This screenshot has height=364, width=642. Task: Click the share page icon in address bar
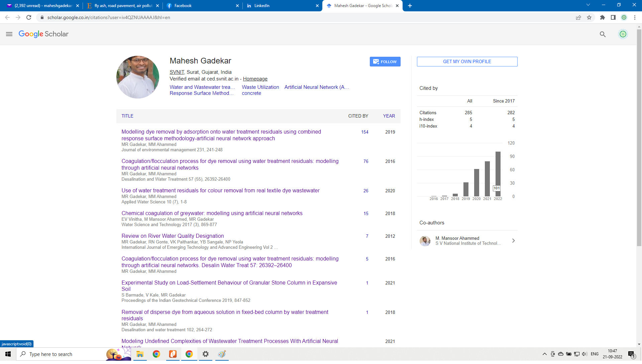[578, 17]
